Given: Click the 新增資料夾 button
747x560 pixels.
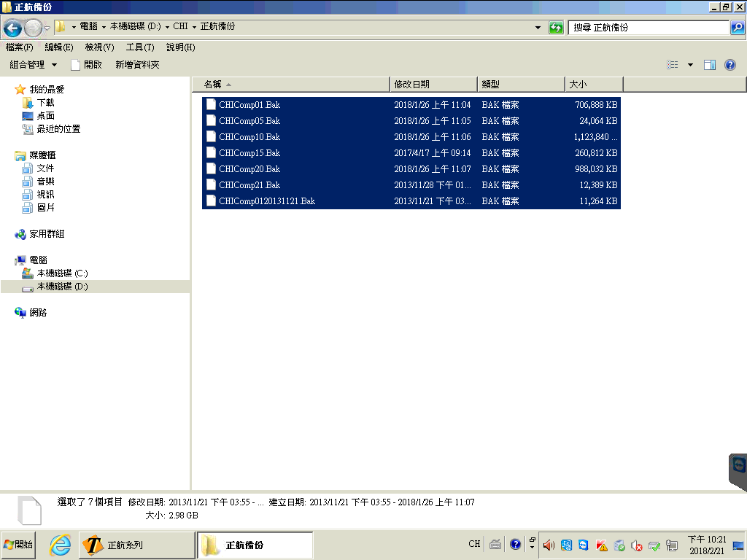Looking at the screenshot, I should coord(137,65).
